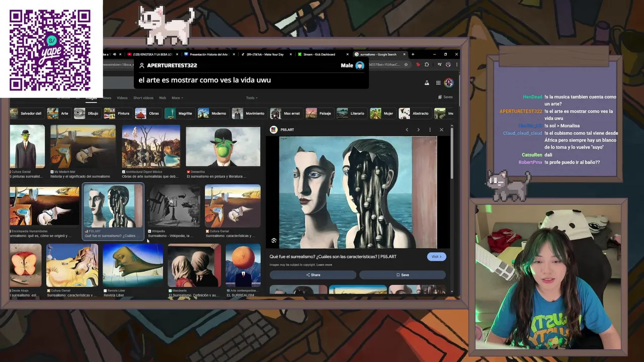Viewport: 644px width, 362px height.
Task: Filter images by Salvador dalí chip
Action: tap(26, 114)
